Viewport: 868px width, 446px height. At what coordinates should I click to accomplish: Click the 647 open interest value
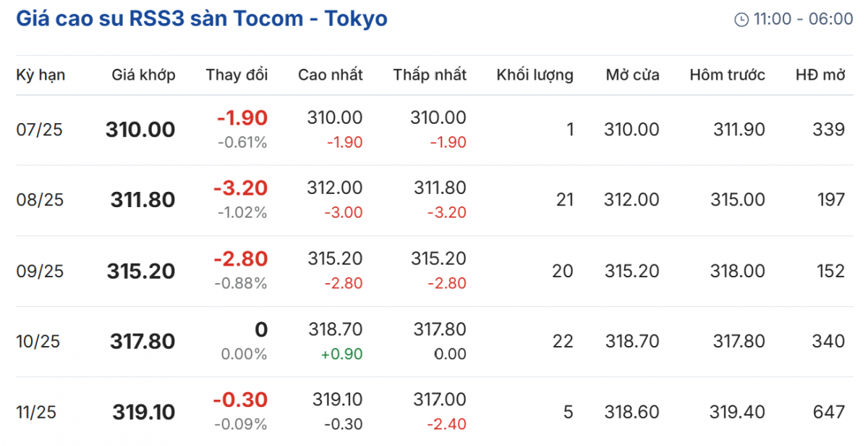(x=828, y=413)
